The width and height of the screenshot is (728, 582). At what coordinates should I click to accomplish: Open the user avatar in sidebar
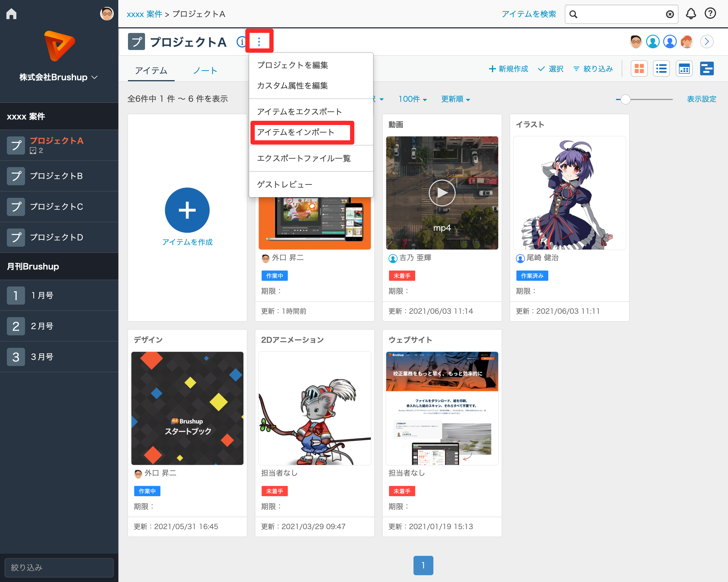coord(107,14)
